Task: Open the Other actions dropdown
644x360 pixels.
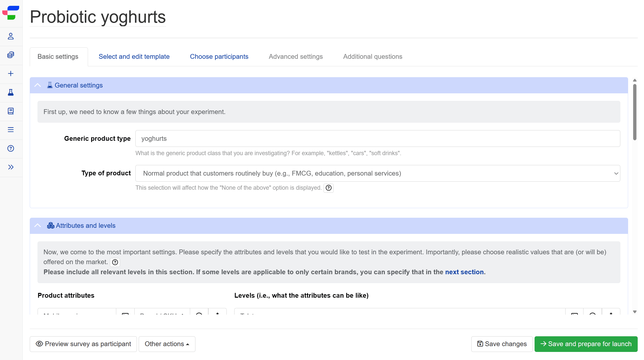Action: pyautogui.click(x=167, y=344)
